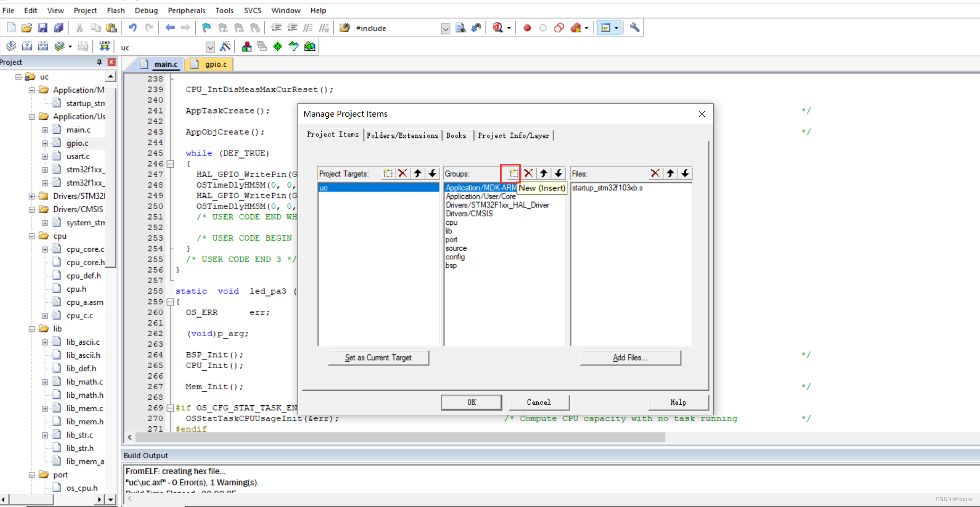The height and width of the screenshot is (507, 980).
Task: Collapse the function body at line 259
Action: (170, 302)
